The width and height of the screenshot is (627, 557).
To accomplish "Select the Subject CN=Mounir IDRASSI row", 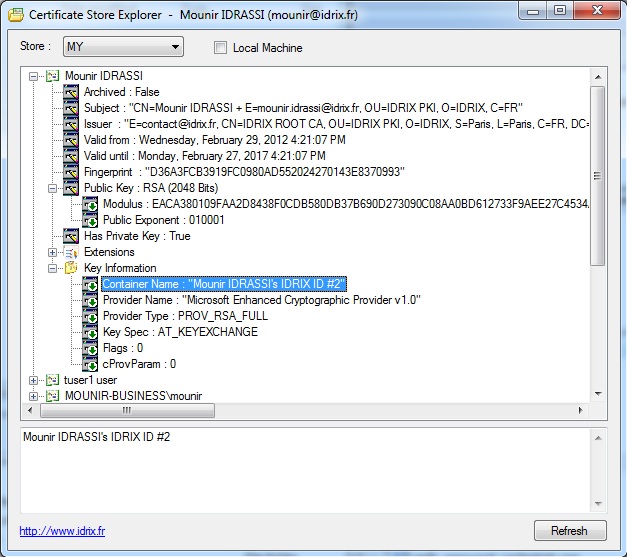I will pos(303,108).
